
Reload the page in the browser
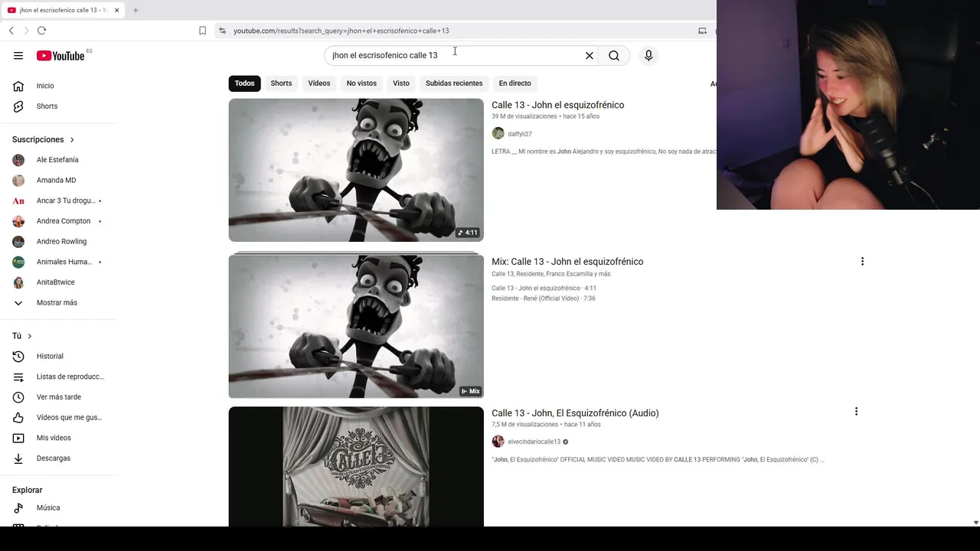tap(41, 31)
